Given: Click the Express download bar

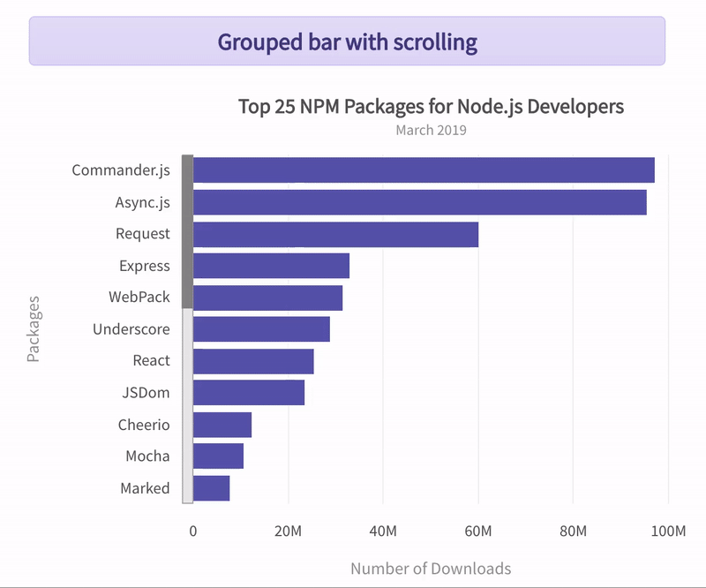Looking at the screenshot, I should pyautogui.click(x=271, y=266).
